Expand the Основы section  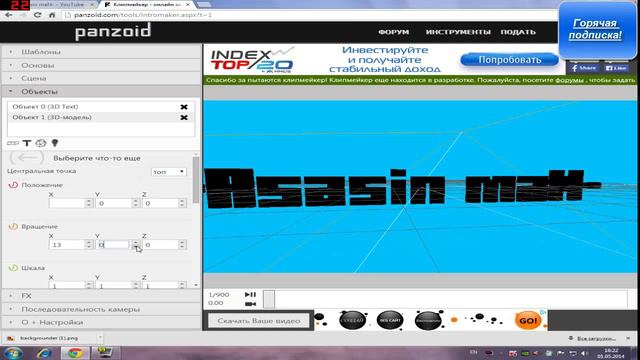coord(101,65)
